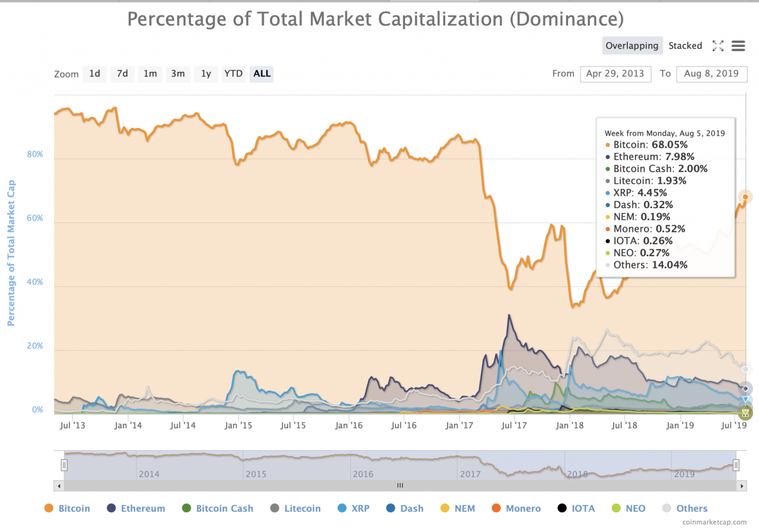This screenshot has height=532, width=759.
Task: Toggle Bitcoin Cash series label
Action: tap(225, 508)
